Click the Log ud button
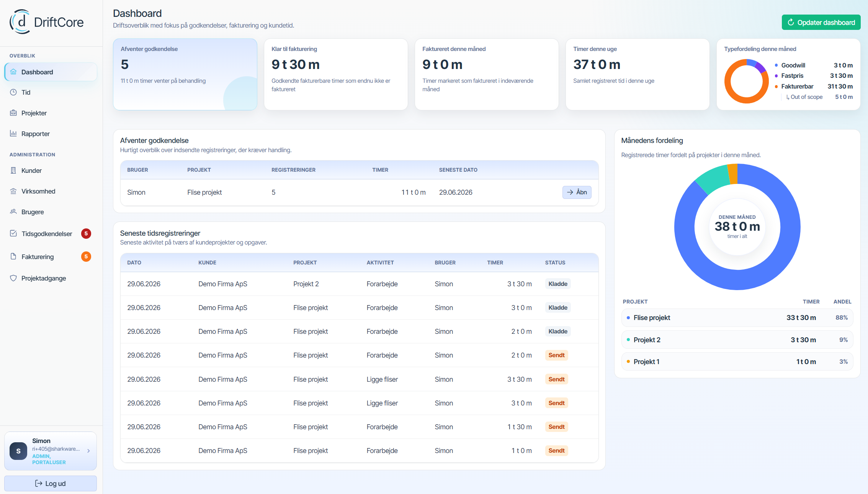The width and height of the screenshot is (868, 494). tap(51, 483)
